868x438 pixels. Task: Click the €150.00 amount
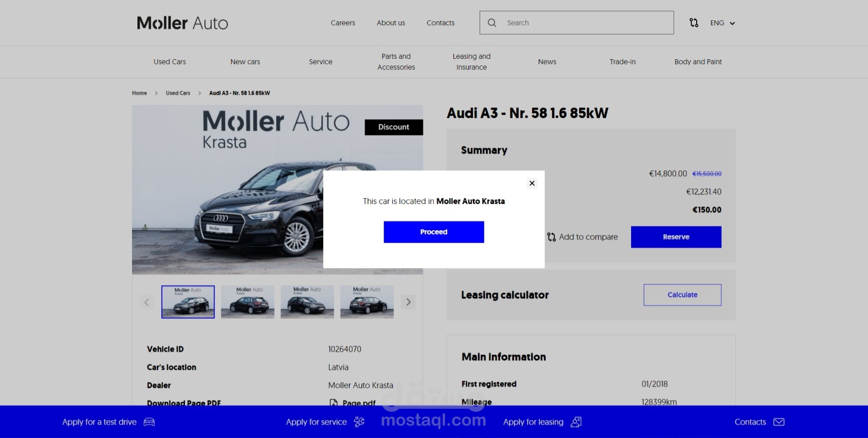tap(707, 210)
